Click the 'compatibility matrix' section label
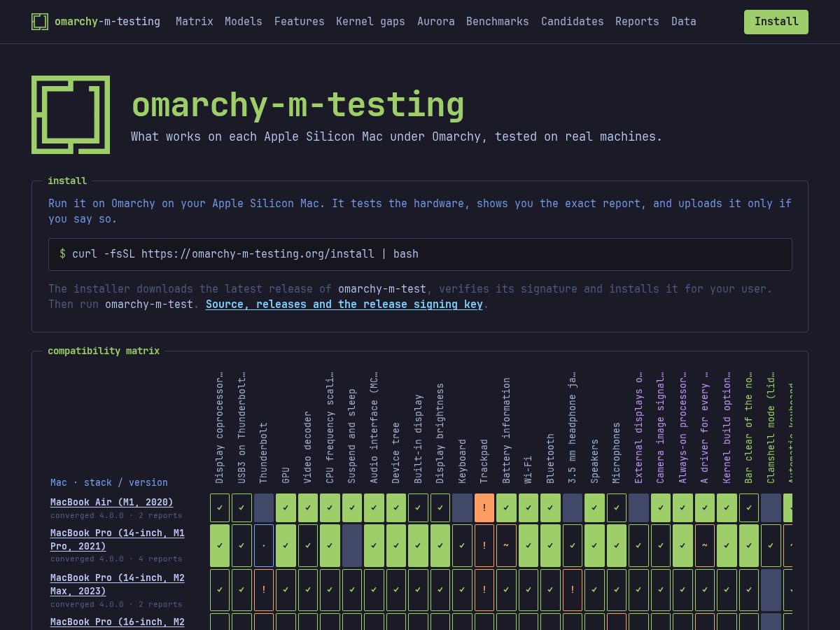This screenshot has width=840, height=630. coord(104,351)
